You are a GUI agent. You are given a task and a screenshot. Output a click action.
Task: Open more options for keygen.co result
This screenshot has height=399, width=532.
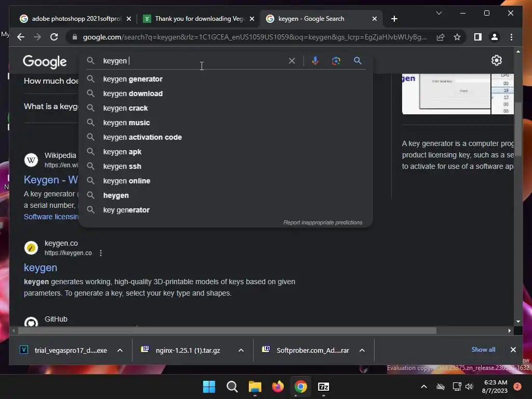coord(101,253)
